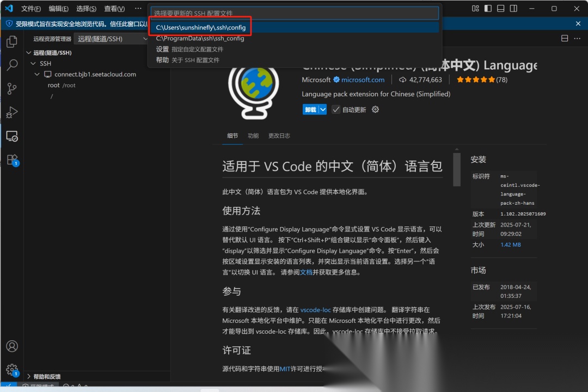Screen dimensions: 588x392
Task: Open 远程(隧道/SSH) dropdown in remote explorer
Action: (112, 39)
